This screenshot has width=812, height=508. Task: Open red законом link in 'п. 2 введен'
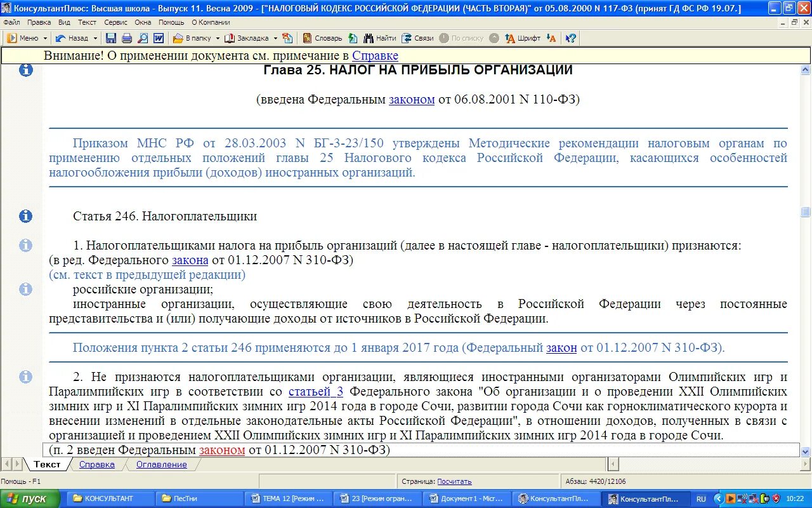(x=222, y=450)
